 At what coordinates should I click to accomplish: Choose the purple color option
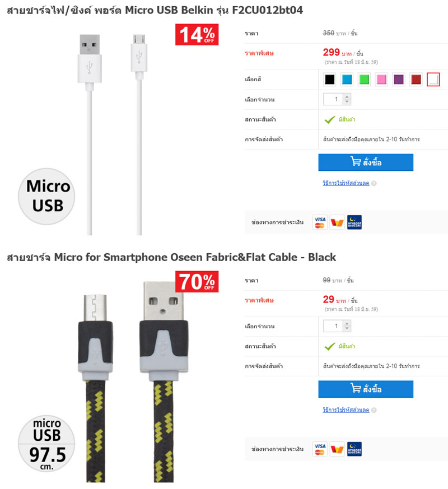tap(399, 80)
